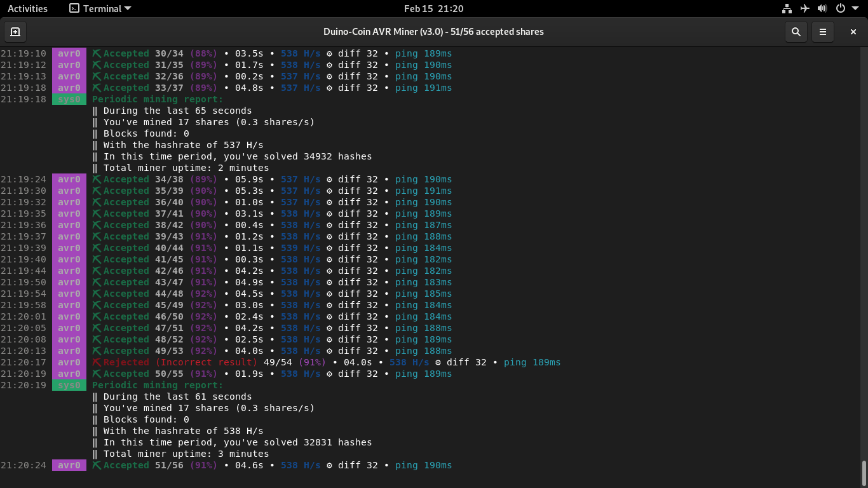Click the airplane mode icon
The height and width of the screenshot is (488, 868).
pos(805,8)
